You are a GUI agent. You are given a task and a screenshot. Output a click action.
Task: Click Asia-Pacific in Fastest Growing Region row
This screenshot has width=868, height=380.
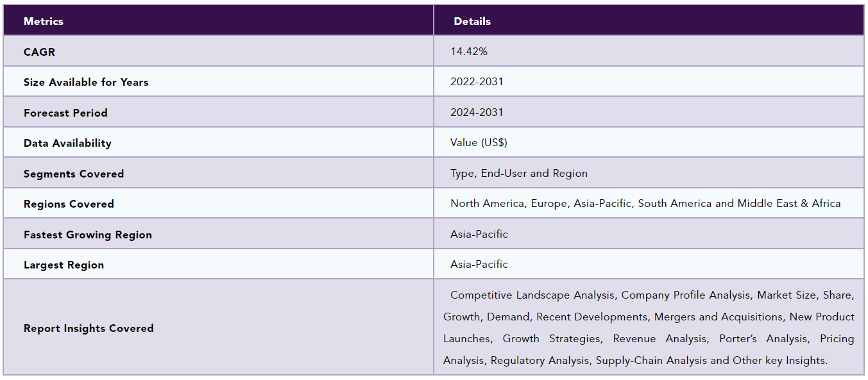[479, 234]
